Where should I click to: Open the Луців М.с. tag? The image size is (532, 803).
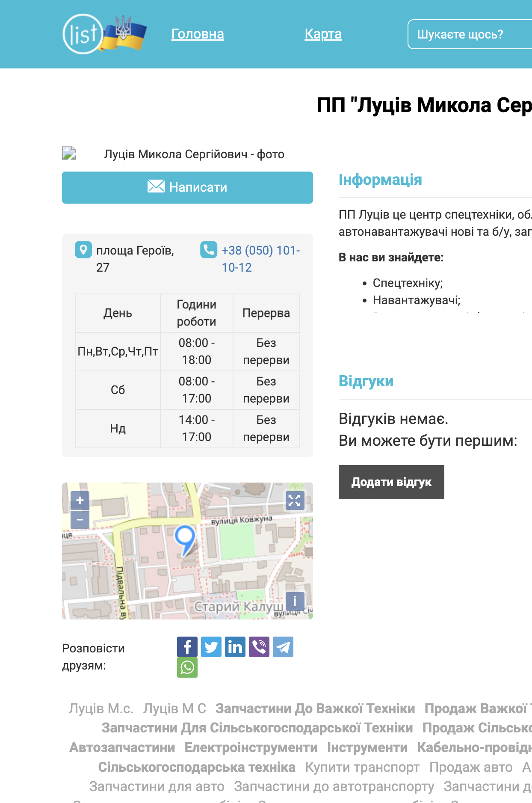point(101,708)
